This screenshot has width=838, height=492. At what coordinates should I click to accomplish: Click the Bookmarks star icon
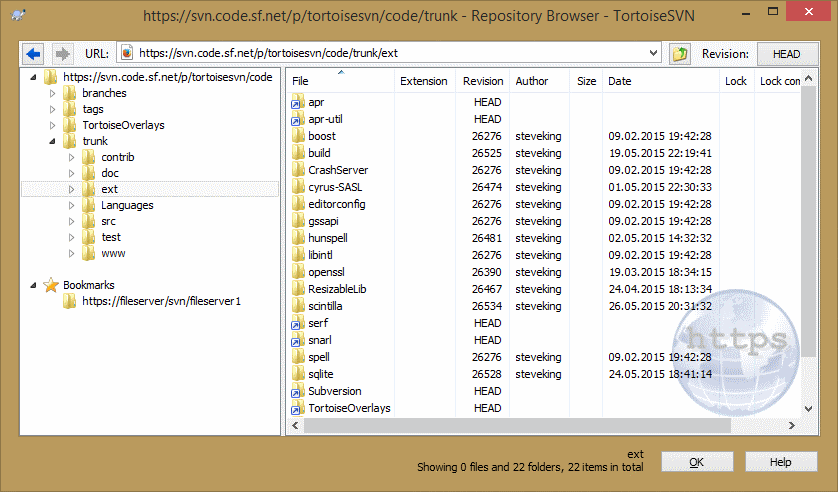pos(52,285)
